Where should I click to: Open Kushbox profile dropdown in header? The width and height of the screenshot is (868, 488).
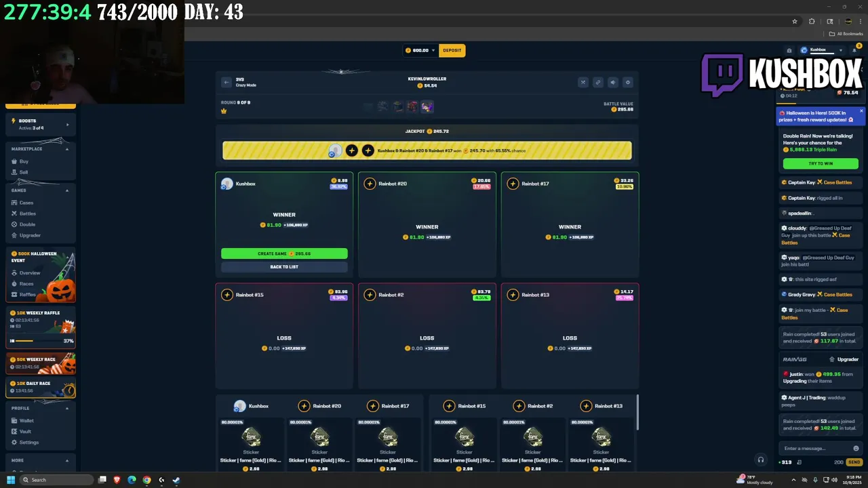coord(822,50)
